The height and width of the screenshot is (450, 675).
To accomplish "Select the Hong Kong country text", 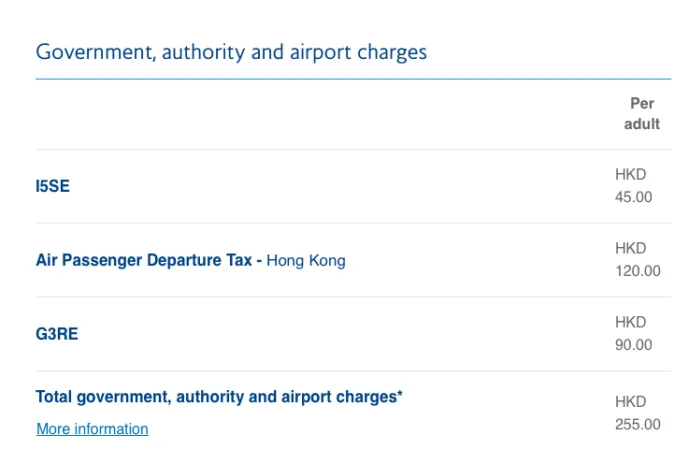I will pyautogui.click(x=306, y=261).
